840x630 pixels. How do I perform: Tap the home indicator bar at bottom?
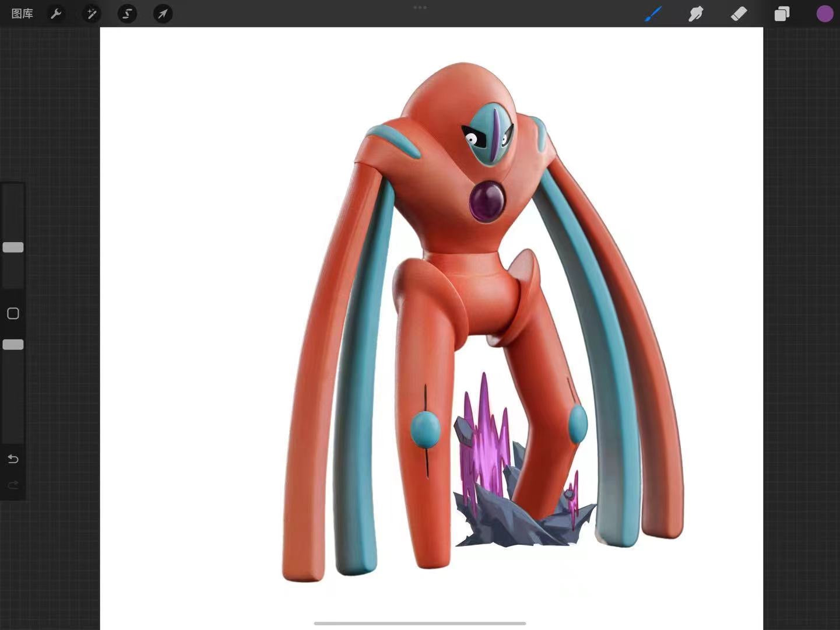[420, 623]
